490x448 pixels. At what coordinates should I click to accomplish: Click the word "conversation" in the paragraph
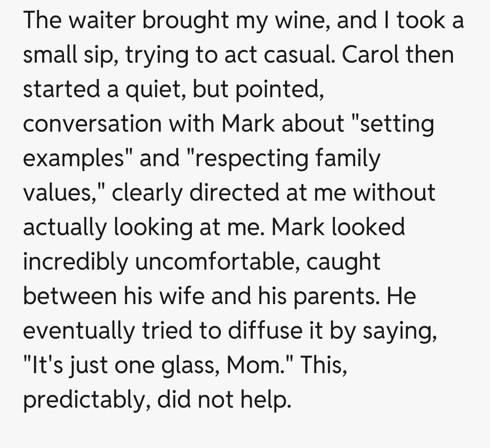point(92,124)
